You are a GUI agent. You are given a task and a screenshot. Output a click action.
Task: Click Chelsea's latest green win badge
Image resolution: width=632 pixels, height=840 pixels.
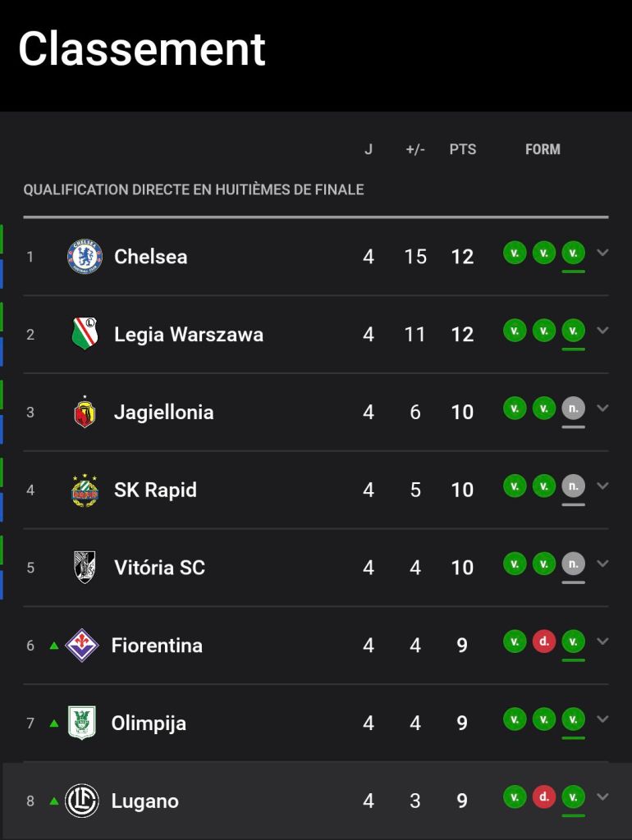[573, 253]
